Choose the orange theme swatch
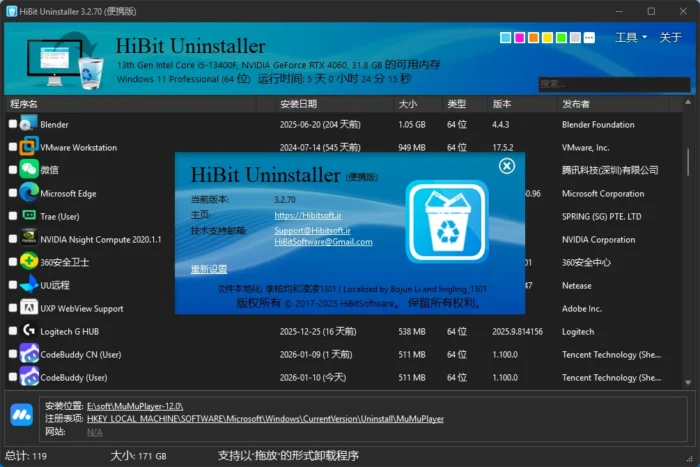 click(x=533, y=38)
